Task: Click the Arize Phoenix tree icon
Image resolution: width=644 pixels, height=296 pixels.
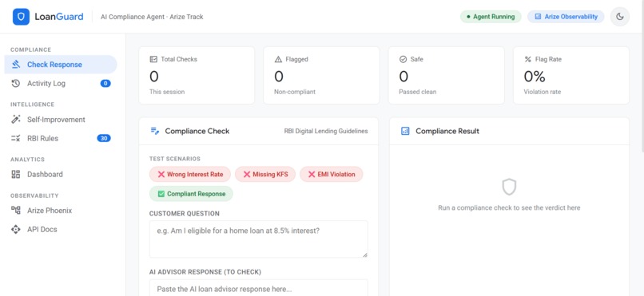Action: (16, 211)
